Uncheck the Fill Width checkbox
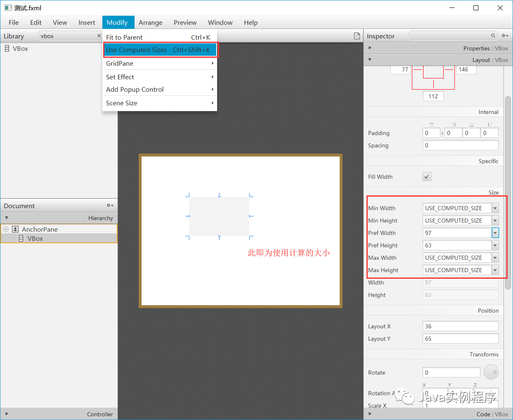This screenshot has width=513, height=420. point(427,176)
